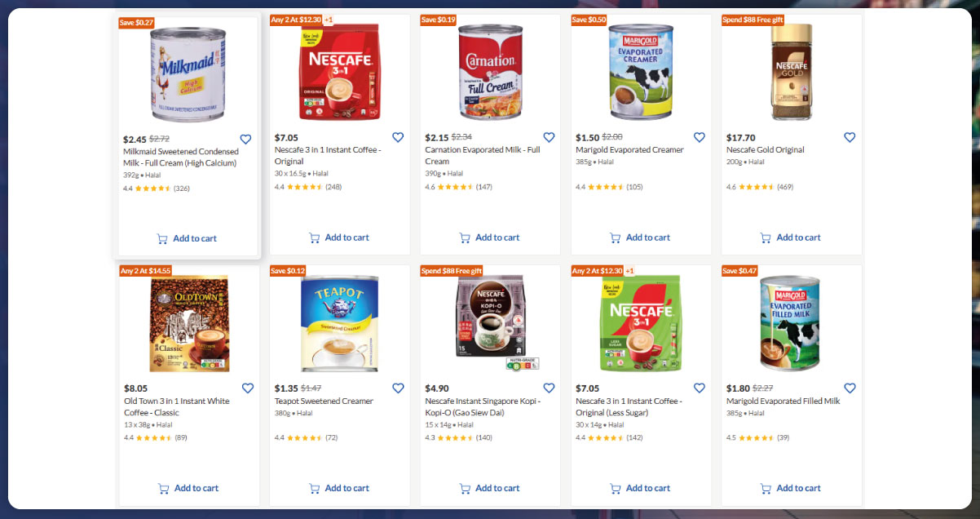
Task: Toggle wishlist heart for Nescafe Gold Original
Action: click(850, 138)
